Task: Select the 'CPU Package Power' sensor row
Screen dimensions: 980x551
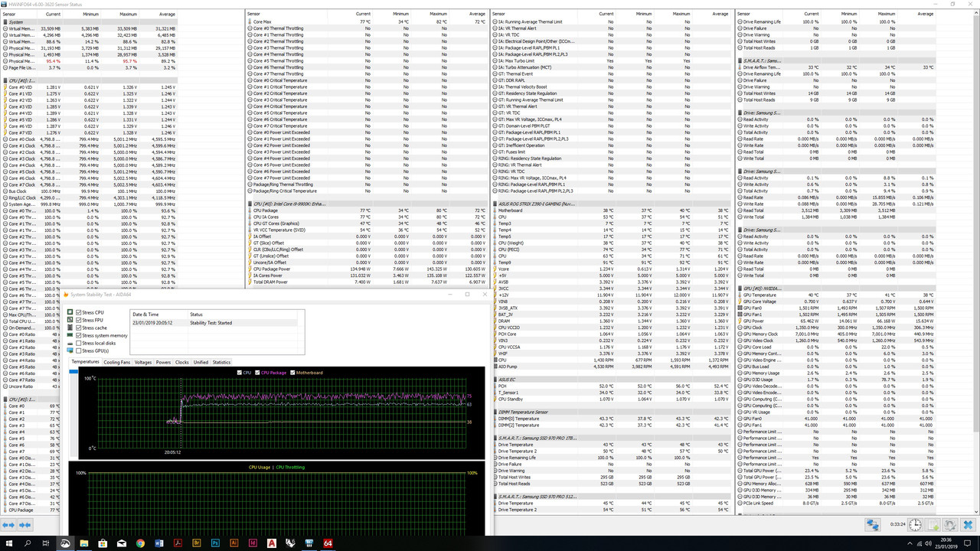Action: (x=368, y=269)
